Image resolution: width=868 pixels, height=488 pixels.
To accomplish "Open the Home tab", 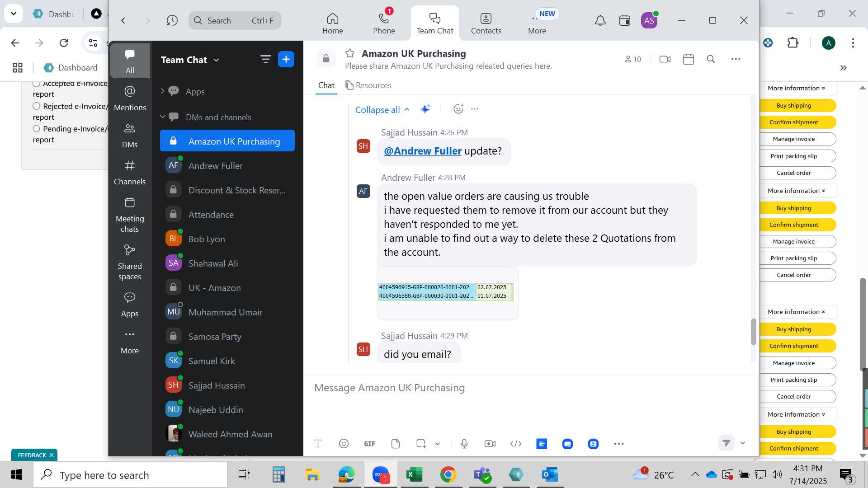I will (x=333, y=23).
